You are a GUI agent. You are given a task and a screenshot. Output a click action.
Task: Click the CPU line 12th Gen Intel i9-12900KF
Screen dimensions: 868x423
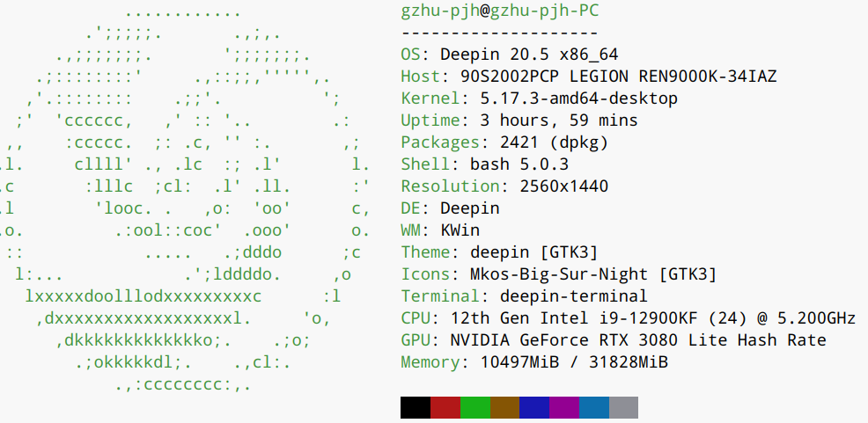click(x=629, y=318)
